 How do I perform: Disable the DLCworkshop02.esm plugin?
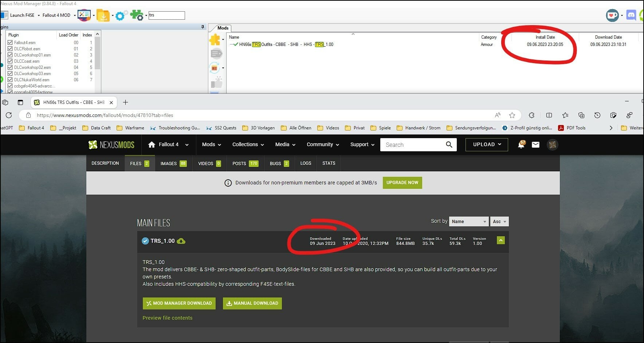pos(10,67)
